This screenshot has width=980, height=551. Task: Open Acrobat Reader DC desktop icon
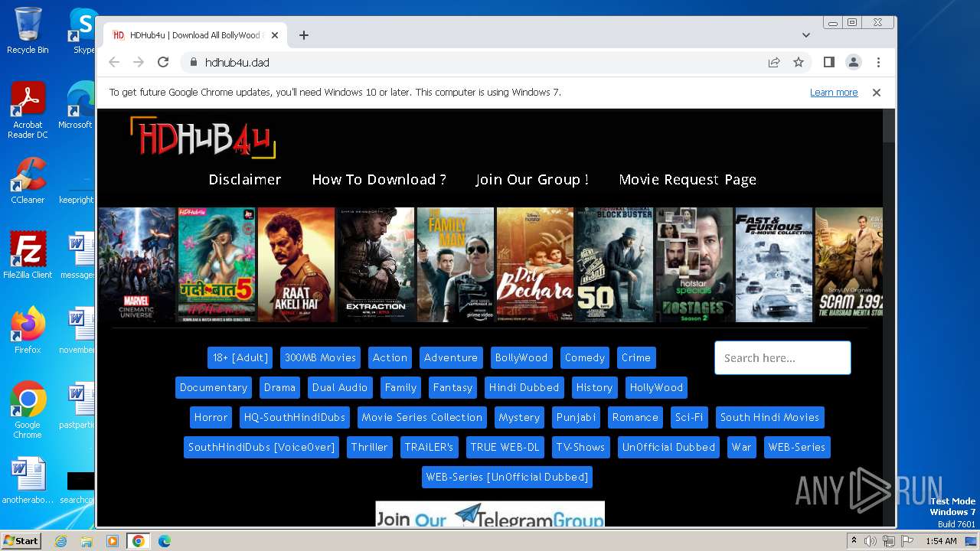coord(28,110)
